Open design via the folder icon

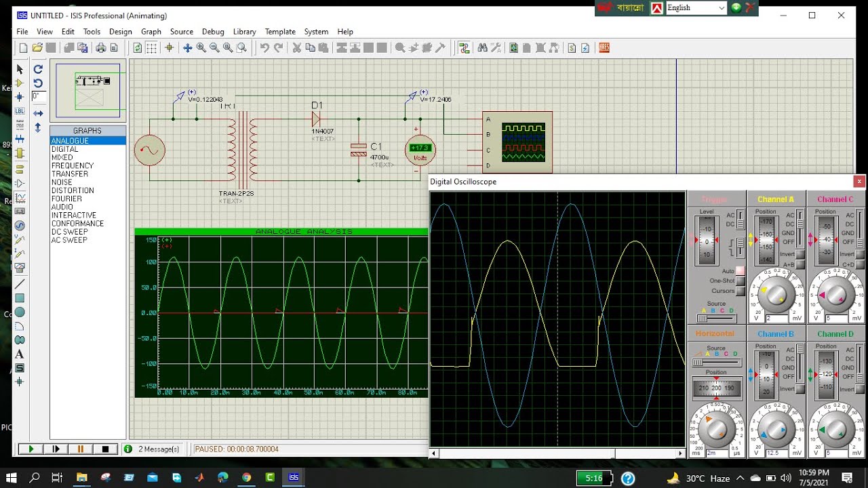[37, 48]
